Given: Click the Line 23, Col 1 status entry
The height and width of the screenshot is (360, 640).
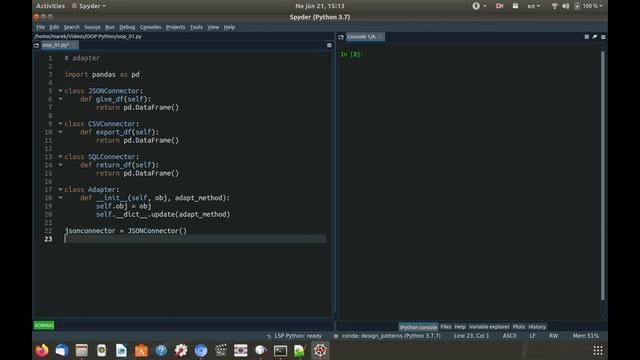Looking at the screenshot, I should (x=471, y=336).
